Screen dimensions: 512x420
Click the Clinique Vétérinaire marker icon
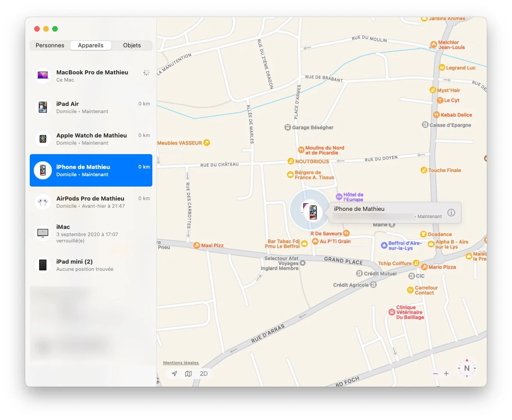click(x=392, y=312)
